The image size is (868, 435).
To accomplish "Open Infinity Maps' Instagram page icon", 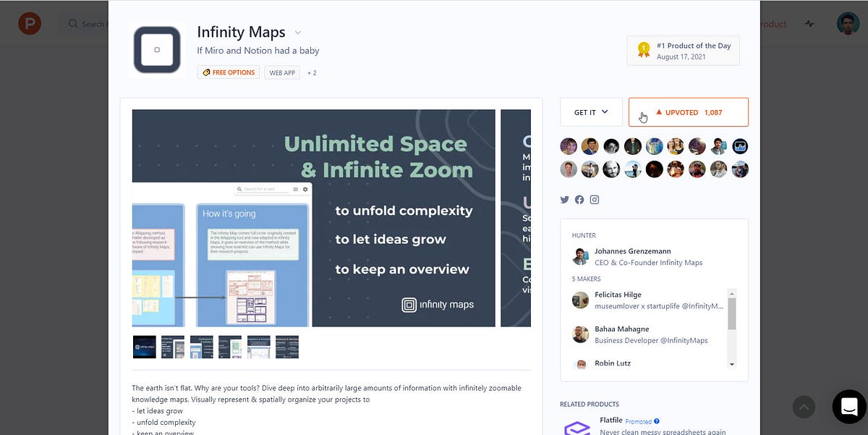I will pos(595,200).
